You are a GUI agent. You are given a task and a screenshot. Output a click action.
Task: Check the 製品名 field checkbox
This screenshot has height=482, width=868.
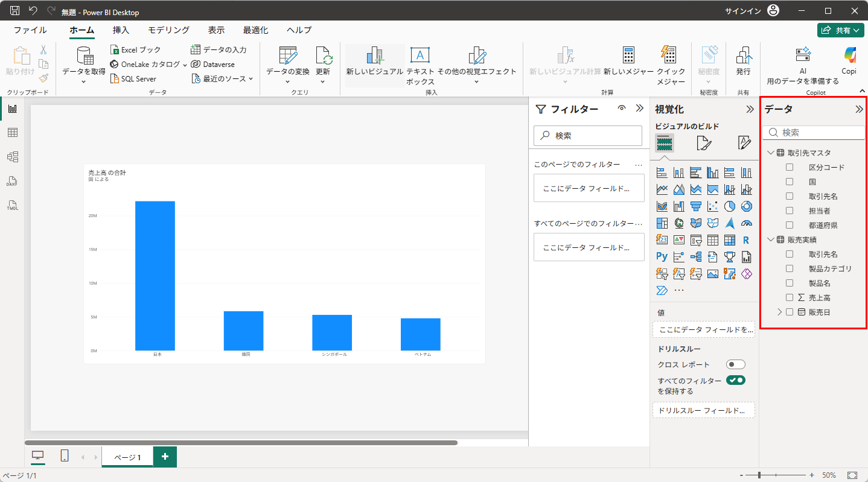pyautogui.click(x=790, y=283)
